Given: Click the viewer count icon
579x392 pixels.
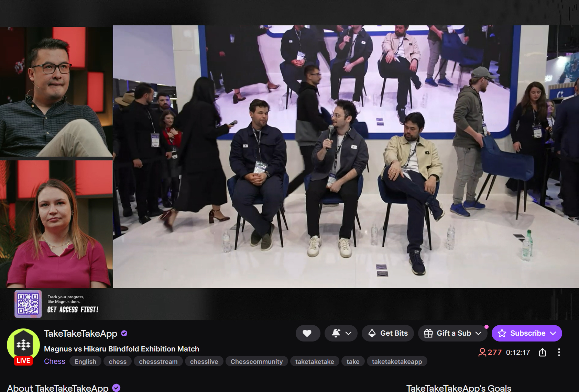Looking at the screenshot, I should pos(482,352).
